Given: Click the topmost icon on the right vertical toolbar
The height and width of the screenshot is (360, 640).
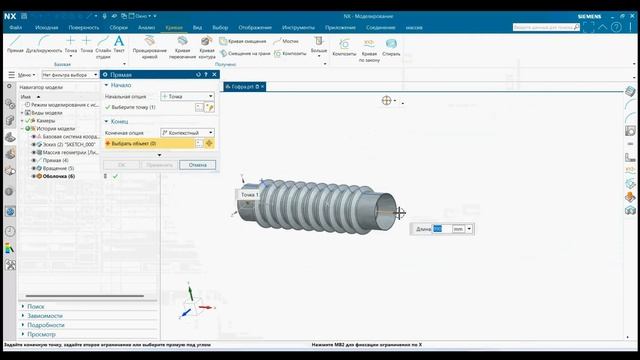Looking at the screenshot, I should 630,91.
